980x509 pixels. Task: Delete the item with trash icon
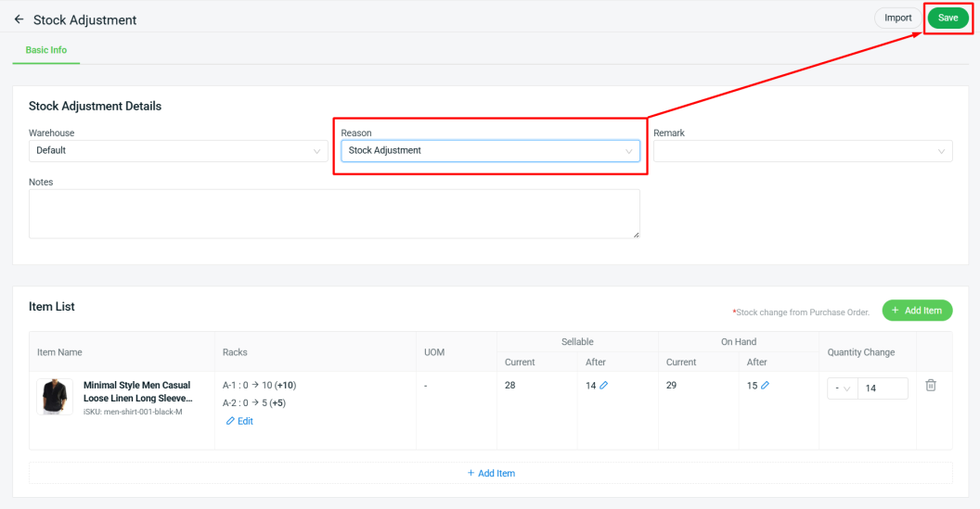[x=931, y=386]
